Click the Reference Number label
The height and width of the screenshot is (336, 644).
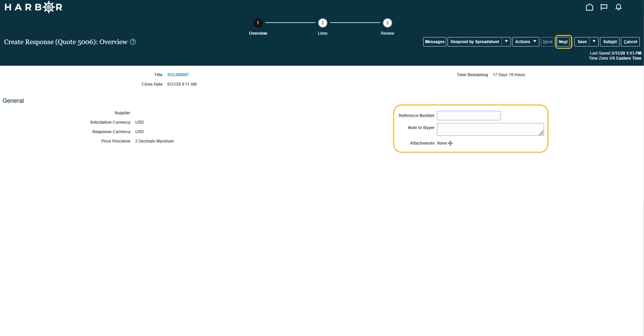tap(416, 115)
